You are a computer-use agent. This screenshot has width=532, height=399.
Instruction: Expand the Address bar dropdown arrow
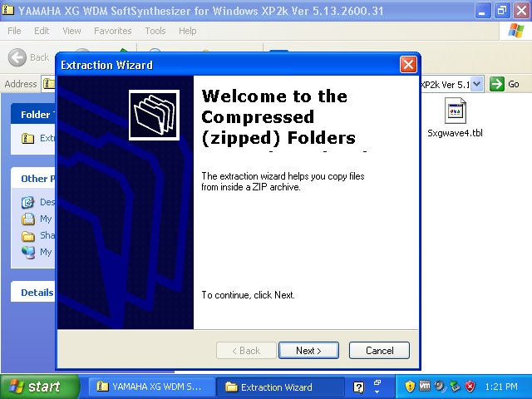477,84
